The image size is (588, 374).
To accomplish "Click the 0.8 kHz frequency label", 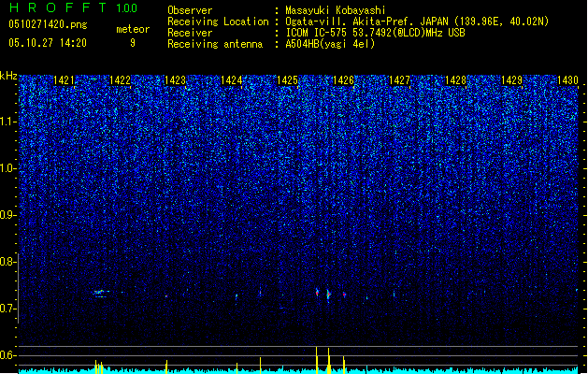I will tap(7, 262).
